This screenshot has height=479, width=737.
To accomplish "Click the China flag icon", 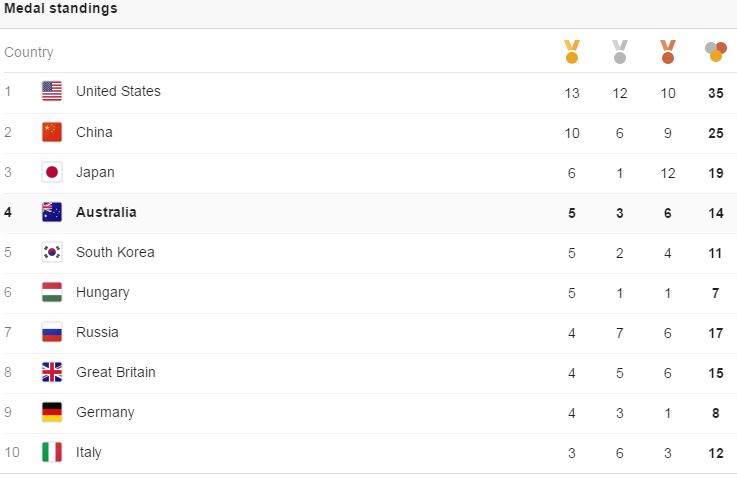I will (52, 132).
